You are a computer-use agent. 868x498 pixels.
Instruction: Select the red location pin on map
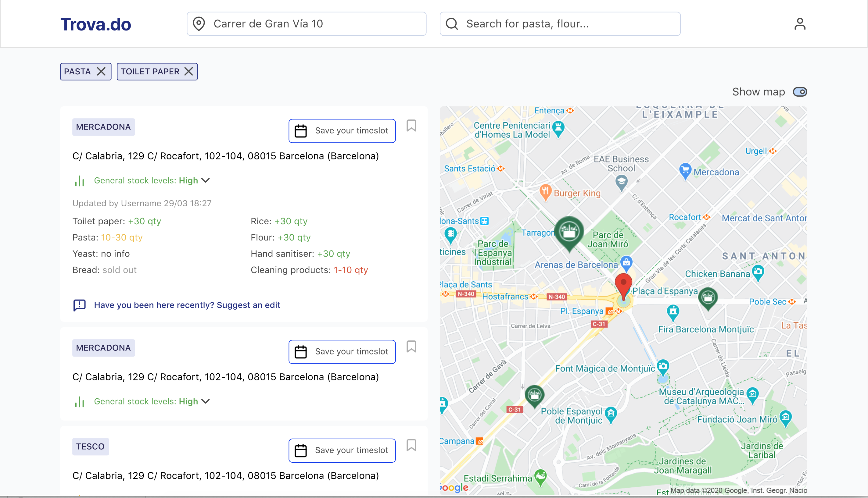pos(623,286)
